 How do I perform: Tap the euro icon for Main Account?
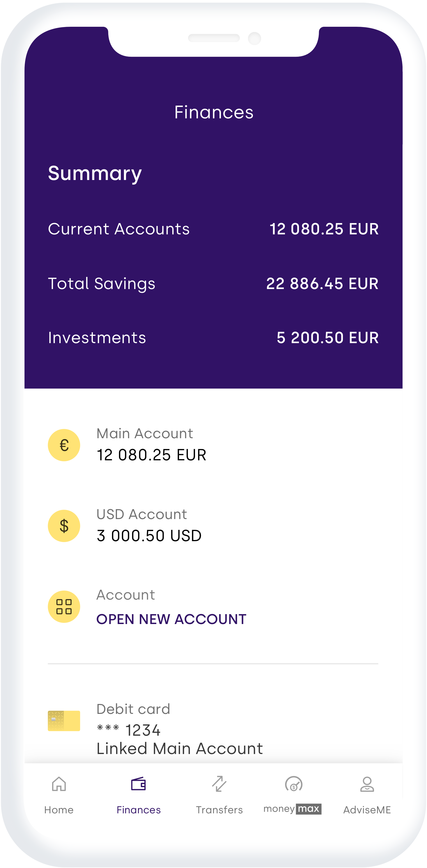[64, 445]
